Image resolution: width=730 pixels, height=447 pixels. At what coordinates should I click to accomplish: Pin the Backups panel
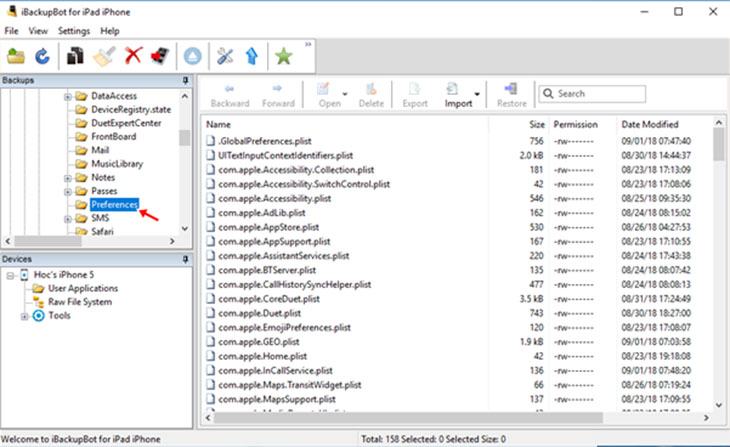185,81
